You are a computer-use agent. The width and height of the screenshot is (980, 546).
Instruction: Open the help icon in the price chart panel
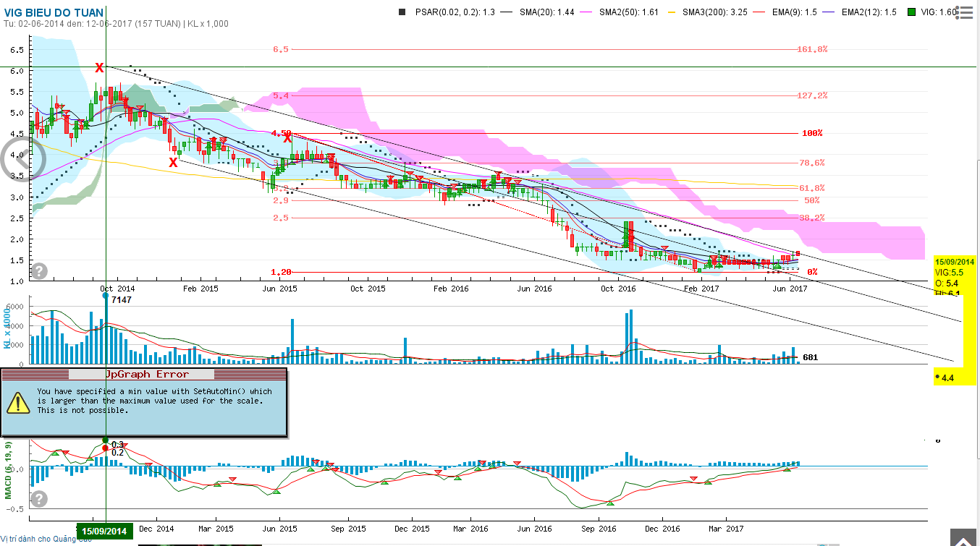tap(39, 270)
